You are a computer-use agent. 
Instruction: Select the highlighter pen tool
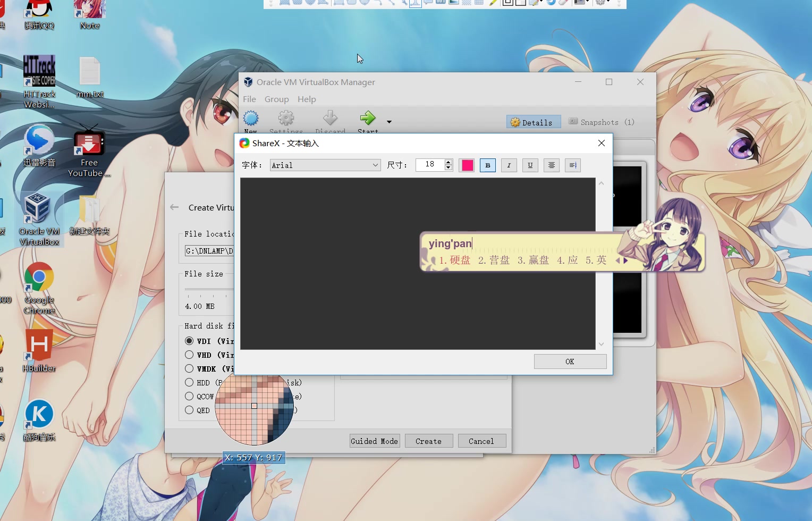493,3
